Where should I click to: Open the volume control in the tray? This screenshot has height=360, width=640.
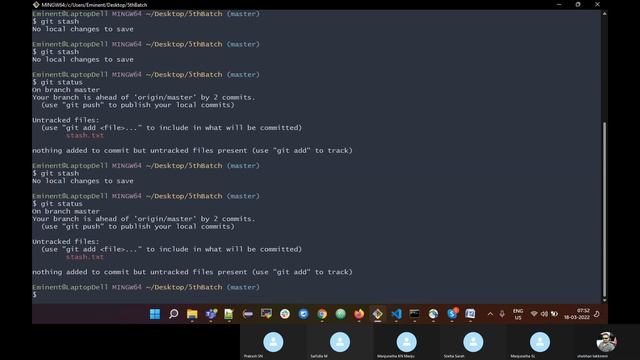coord(544,314)
